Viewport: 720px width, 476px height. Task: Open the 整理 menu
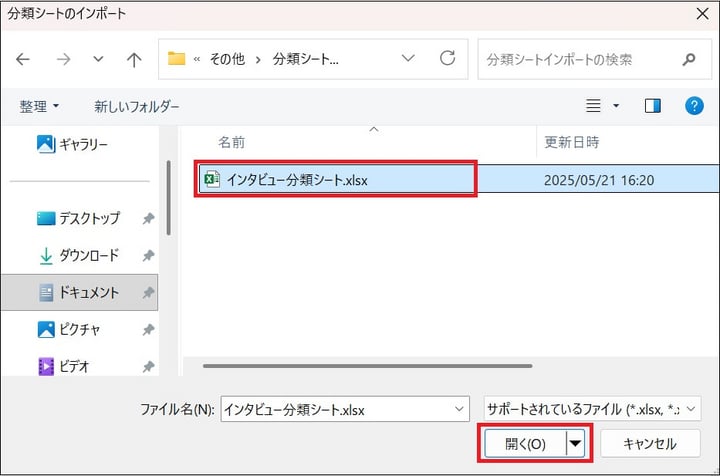point(40,106)
